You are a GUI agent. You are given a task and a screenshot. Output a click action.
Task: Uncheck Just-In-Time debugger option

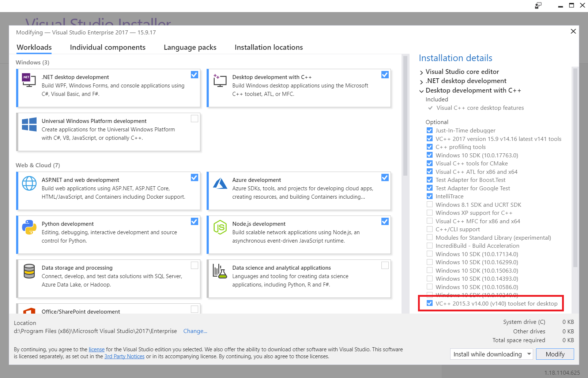430,130
